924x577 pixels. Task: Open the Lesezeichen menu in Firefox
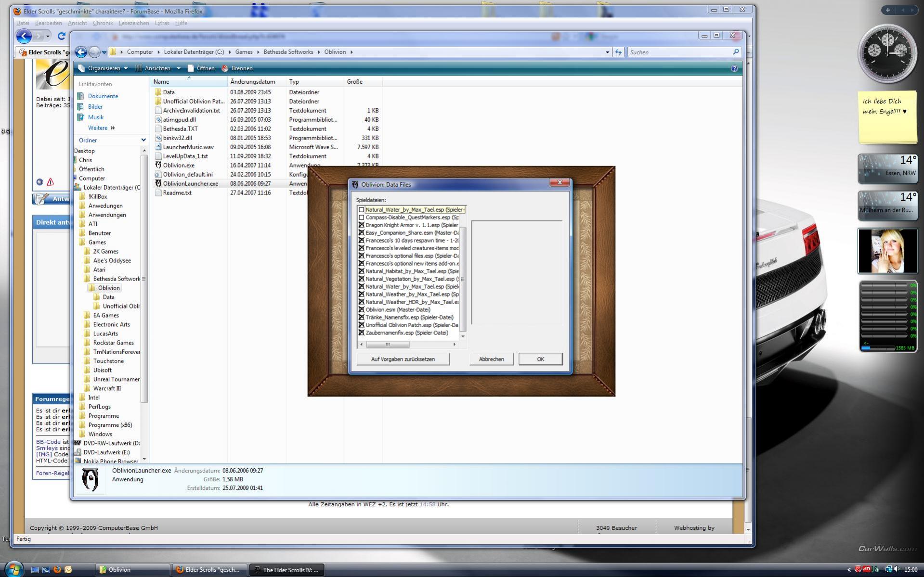134,23
